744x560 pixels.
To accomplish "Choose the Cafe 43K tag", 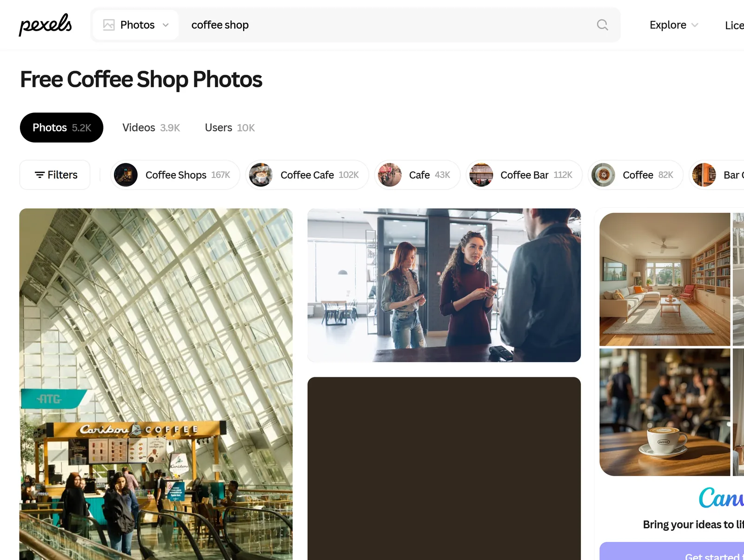I will (417, 175).
